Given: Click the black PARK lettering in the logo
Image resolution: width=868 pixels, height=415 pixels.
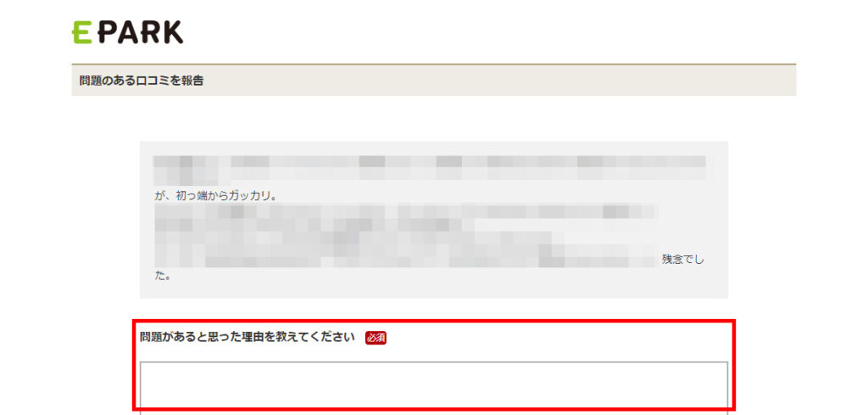Looking at the screenshot, I should pyautogui.click(x=141, y=32).
